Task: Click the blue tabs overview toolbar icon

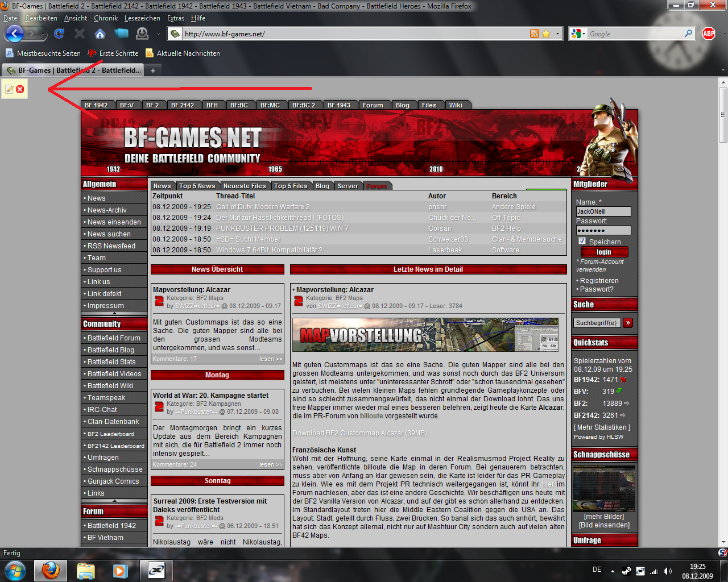Action: pyautogui.click(x=121, y=34)
